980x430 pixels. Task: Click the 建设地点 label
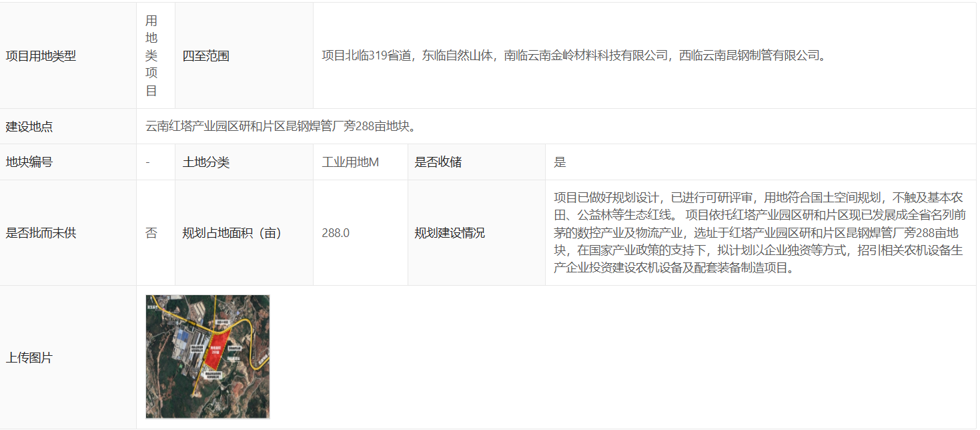click(x=29, y=127)
